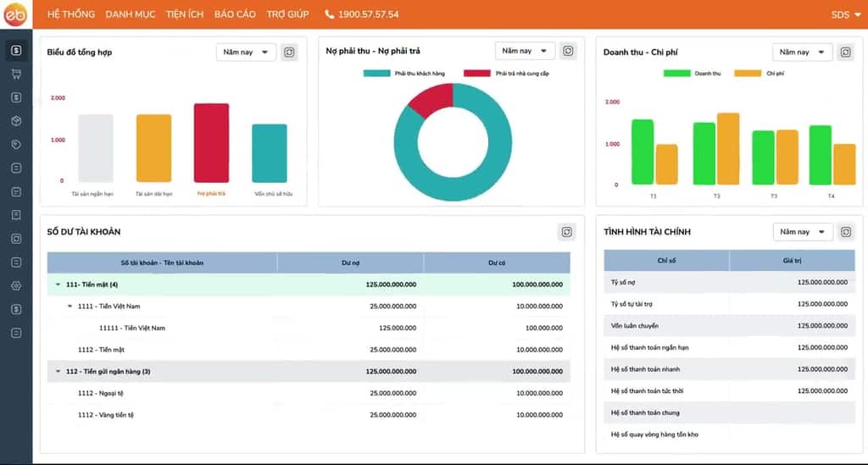
Task: Open Năm nay dropdown in Doanh thu - Chi phí
Action: click(x=802, y=52)
